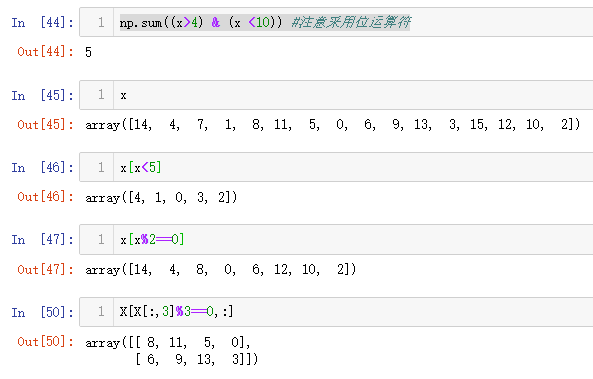Image resolution: width=593 pixels, height=379 pixels.
Task: Click the 16-element array output of Out[45]
Action: 333,124
